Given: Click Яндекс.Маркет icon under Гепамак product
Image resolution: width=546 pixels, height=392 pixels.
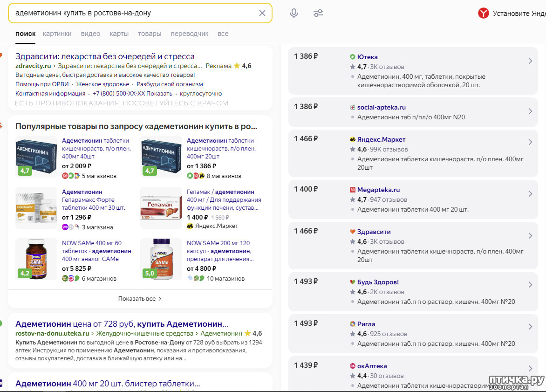Looking at the screenshot, I should (x=190, y=226).
